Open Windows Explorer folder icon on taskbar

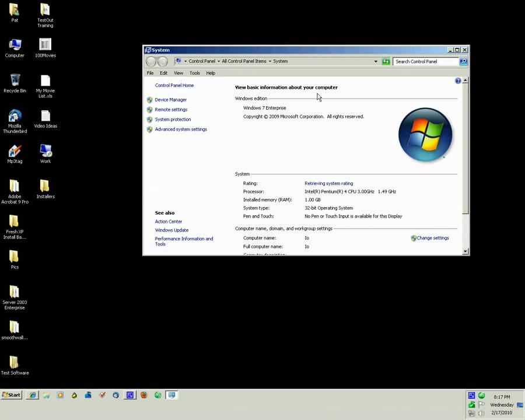pos(46,395)
